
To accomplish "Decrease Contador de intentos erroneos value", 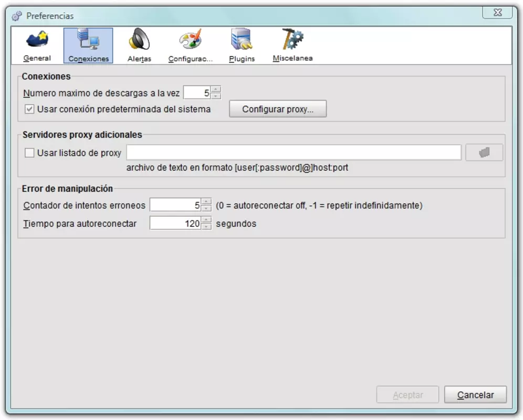I will [206, 208].
